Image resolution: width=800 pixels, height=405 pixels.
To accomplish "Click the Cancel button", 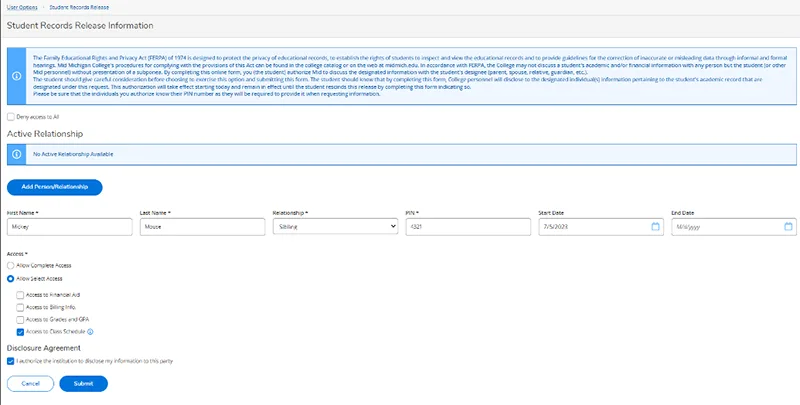I will tap(31, 384).
